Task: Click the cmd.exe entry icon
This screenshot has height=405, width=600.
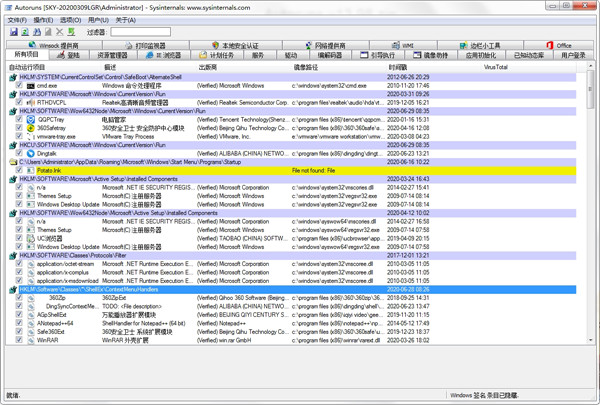Action: [31, 86]
